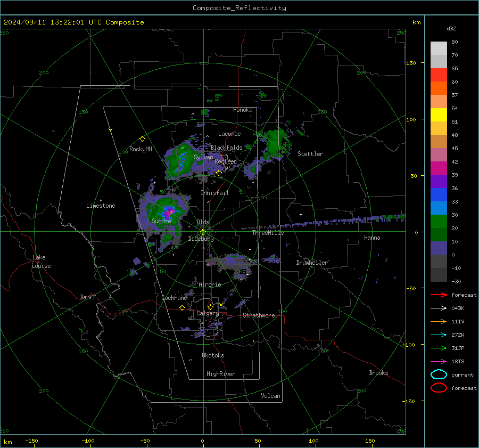
Task: Pick the bright yellow swatch in the dBZ scale
Action: (x=439, y=115)
